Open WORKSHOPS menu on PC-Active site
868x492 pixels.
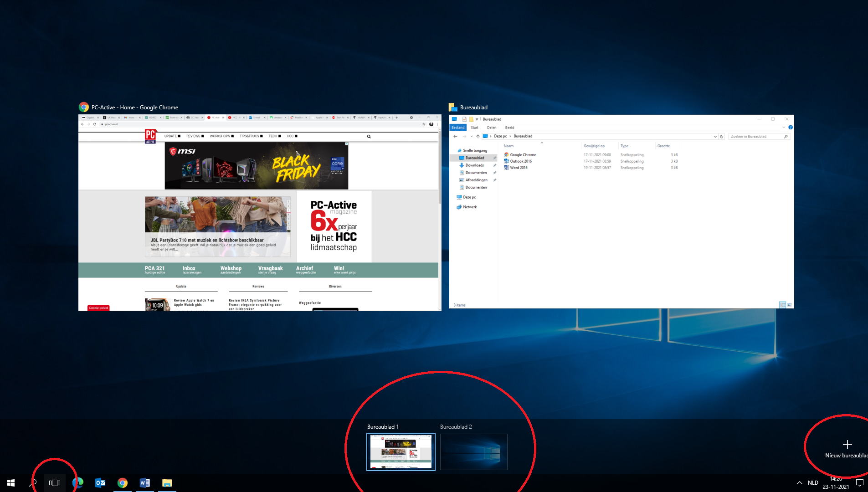[x=221, y=136]
